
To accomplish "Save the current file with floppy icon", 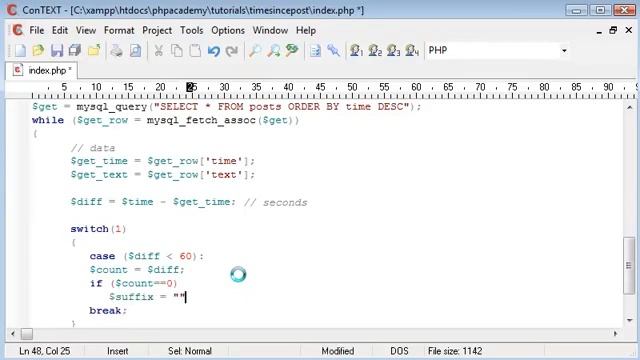I will [x=57, y=51].
